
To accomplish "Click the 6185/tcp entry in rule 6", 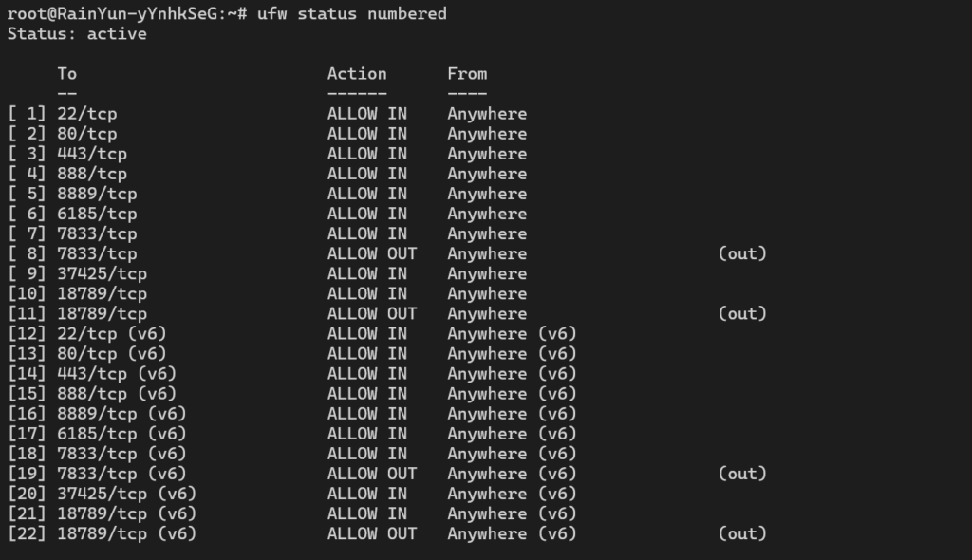I will coord(97,214).
